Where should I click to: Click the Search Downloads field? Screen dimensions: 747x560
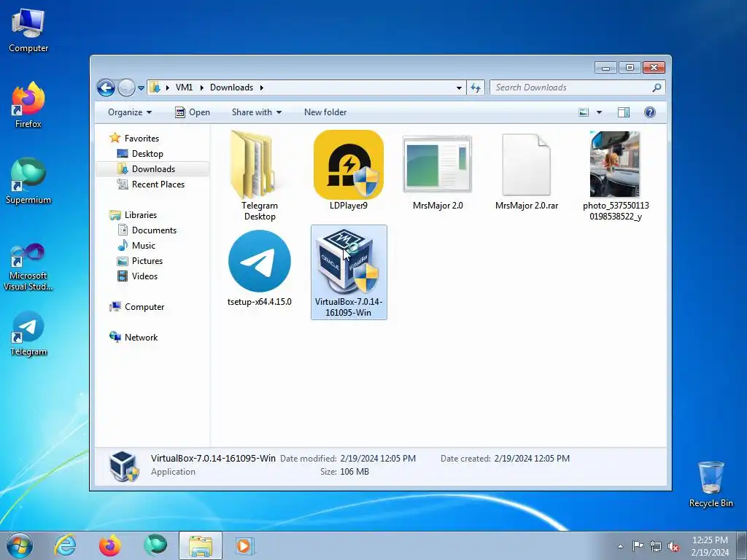click(572, 87)
